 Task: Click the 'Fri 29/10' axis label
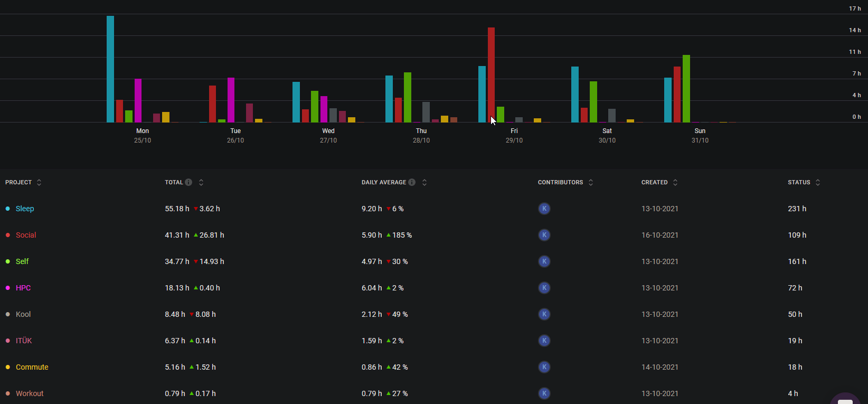pos(514,136)
